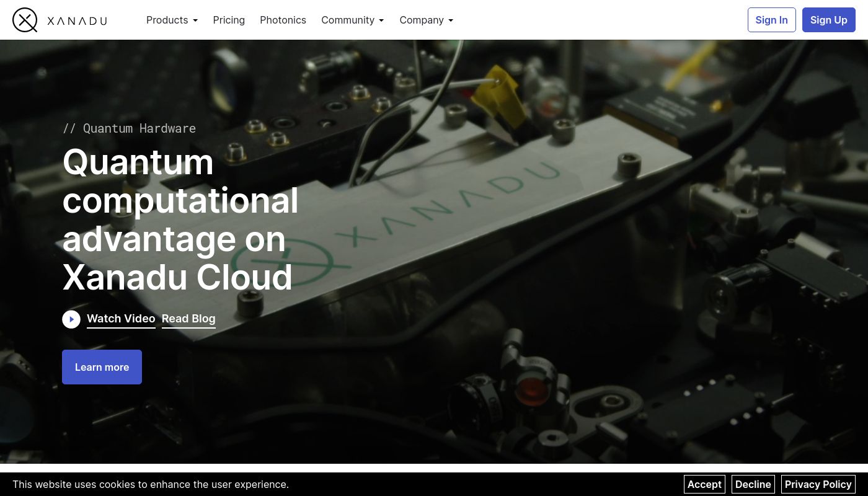Click the Quantum computational advantage headline
Viewport: 868px width, 496px height.
tap(180, 219)
